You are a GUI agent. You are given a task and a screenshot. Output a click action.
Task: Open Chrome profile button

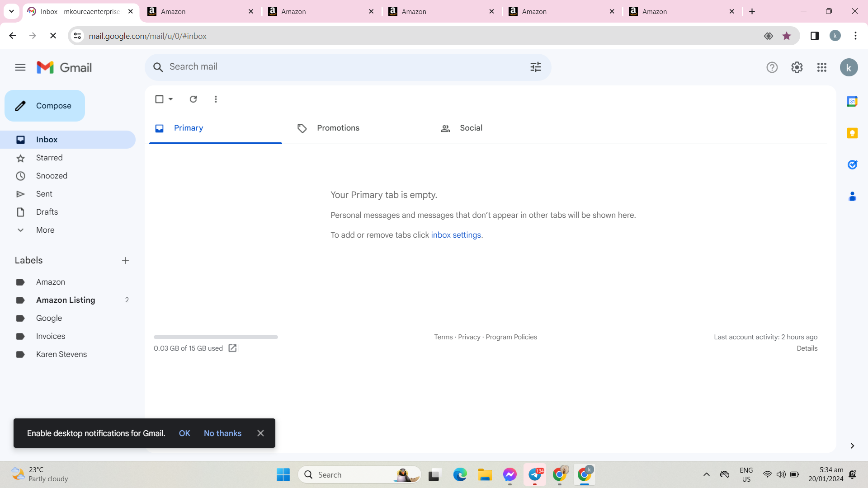(x=835, y=36)
